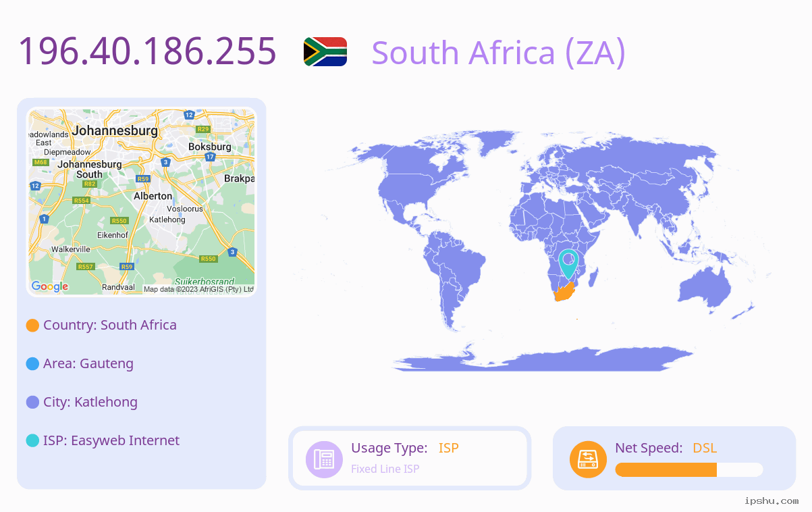This screenshot has width=812, height=512.
Task: Click the Fixed Line ISP subtitle
Action: point(385,469)
